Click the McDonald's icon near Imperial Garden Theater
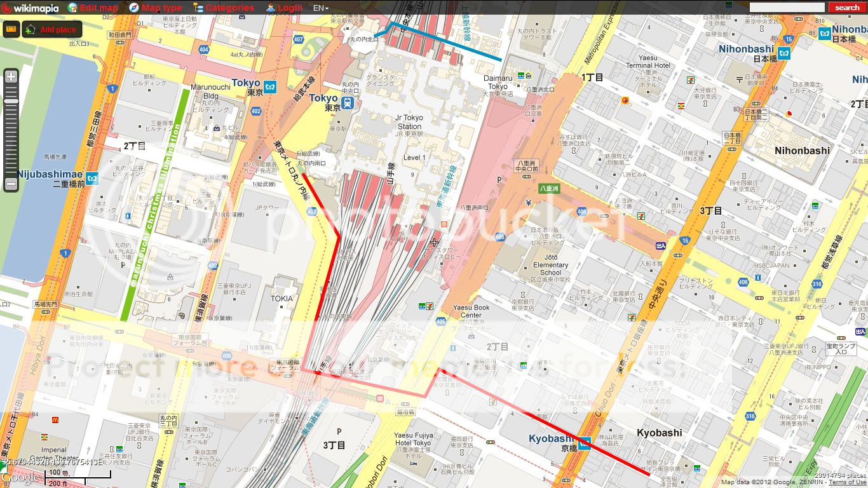This screenshot has height=488, width=868. point(55,420)
